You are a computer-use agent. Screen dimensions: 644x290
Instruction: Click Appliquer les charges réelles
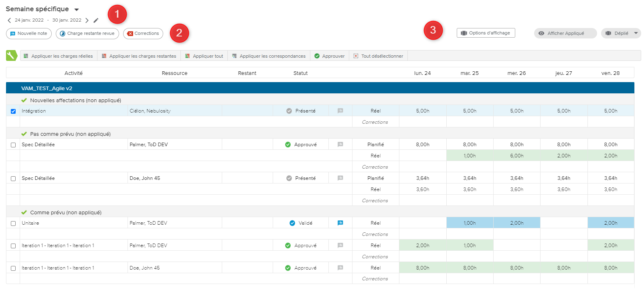coord(59,56)
